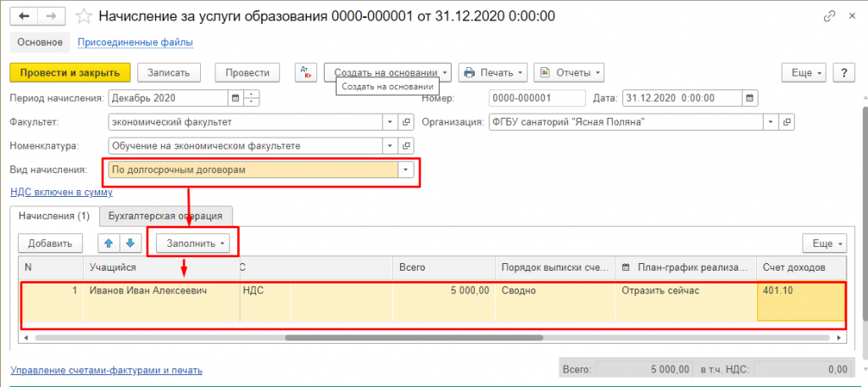This screenshot has width=868, height=387.
Task: Click the НДС включен в сумму link
Action: pyautogui.click(x=60, y=193)
